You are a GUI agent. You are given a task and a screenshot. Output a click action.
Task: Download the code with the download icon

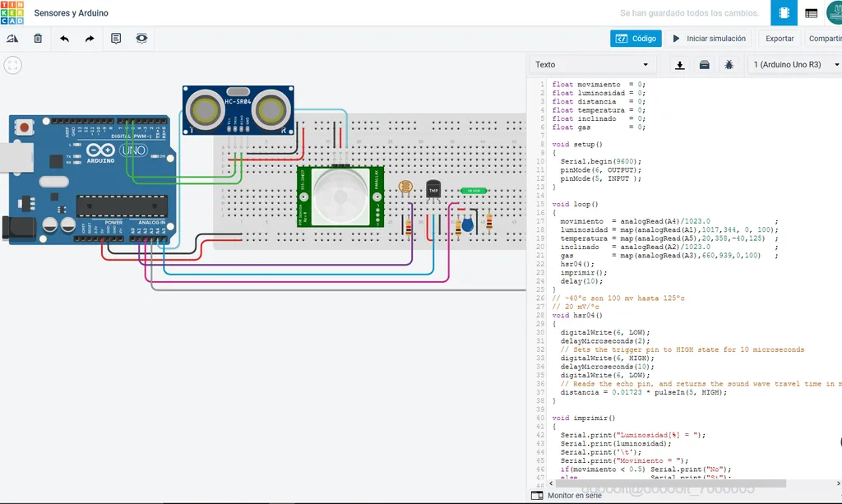pos(680,65)
